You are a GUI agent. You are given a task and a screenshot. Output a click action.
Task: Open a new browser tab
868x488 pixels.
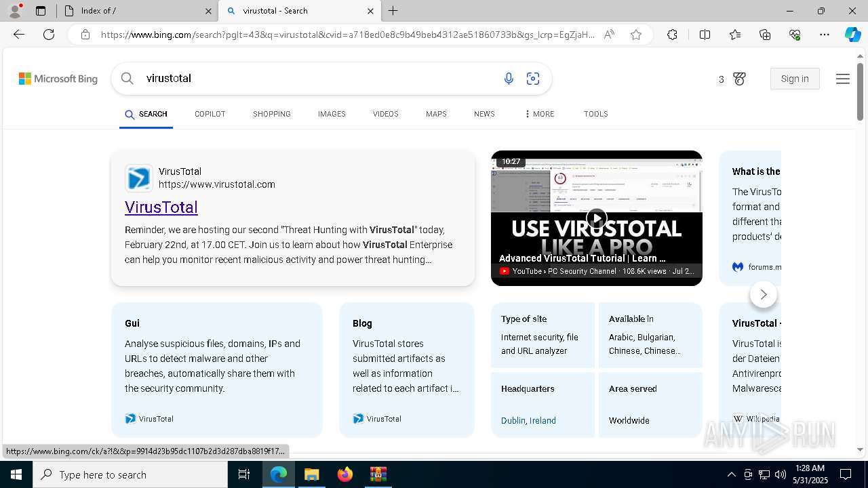point(393,11)
